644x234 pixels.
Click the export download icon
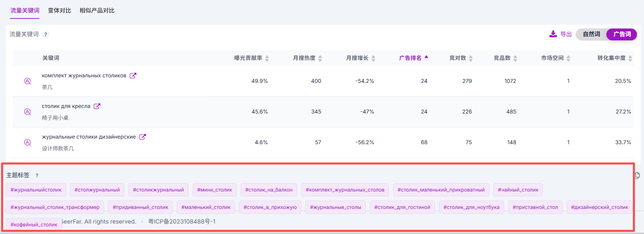click(553, 34)
